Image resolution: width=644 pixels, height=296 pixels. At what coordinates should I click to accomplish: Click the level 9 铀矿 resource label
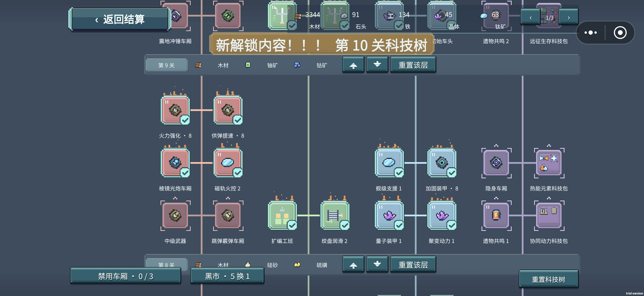point(272,65)
